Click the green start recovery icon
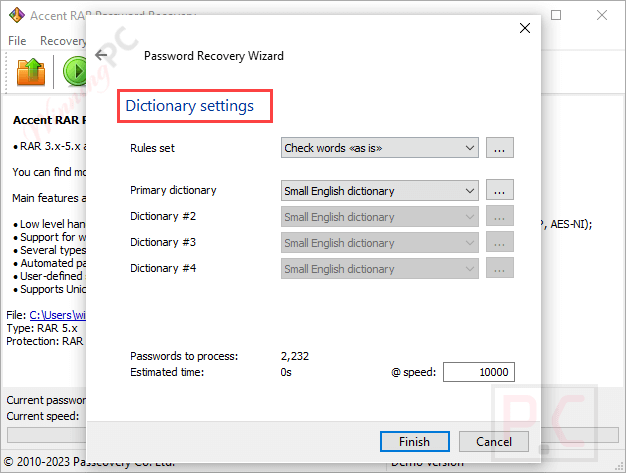 click(x=75, y=71)
